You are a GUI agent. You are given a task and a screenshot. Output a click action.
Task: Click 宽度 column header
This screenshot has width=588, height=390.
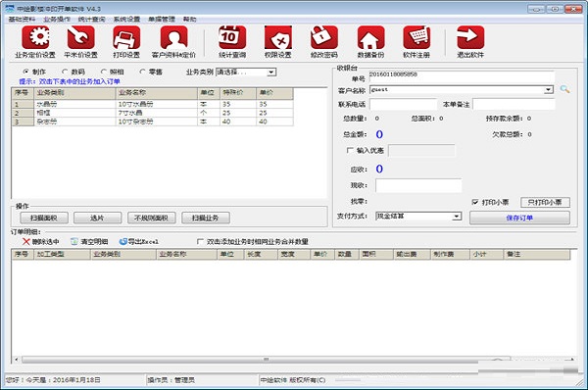click(x=294, y=254)
